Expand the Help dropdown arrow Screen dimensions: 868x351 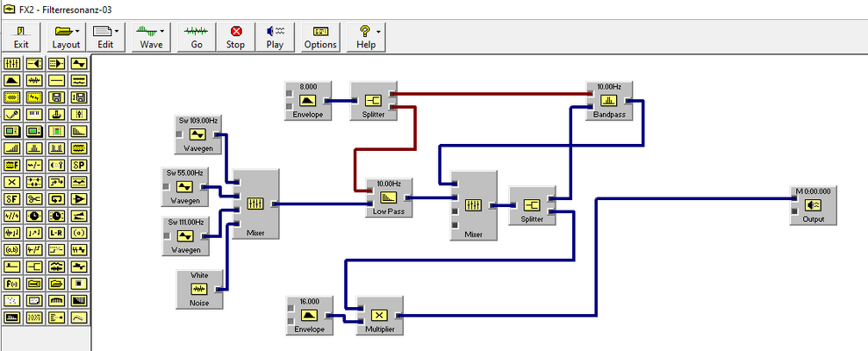[x=378, y=31]
